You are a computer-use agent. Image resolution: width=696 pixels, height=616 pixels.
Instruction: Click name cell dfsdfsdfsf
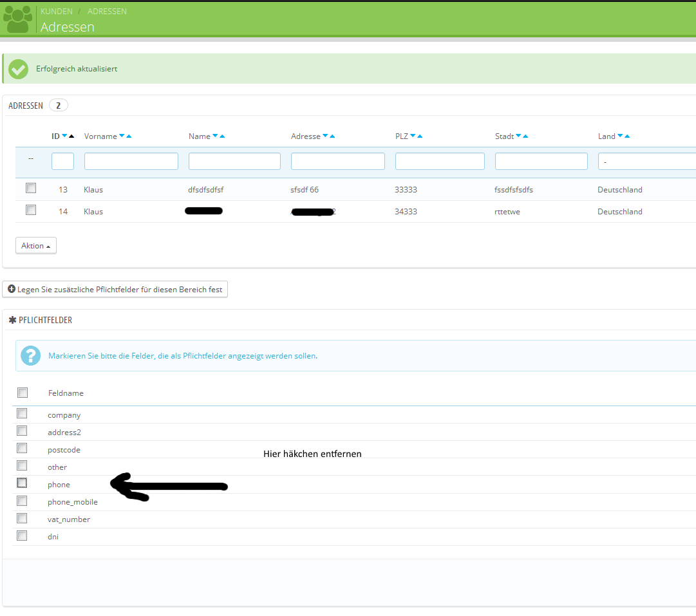click(205, 189)
